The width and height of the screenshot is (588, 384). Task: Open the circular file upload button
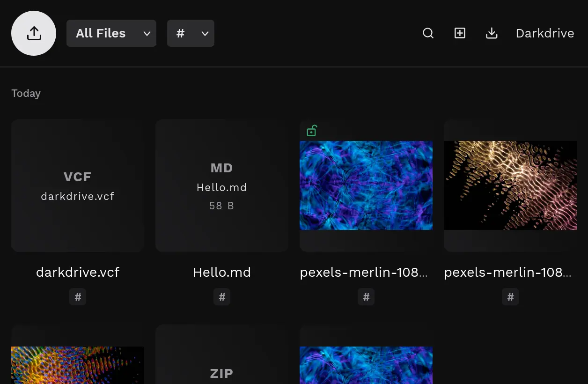click(33, 33)
